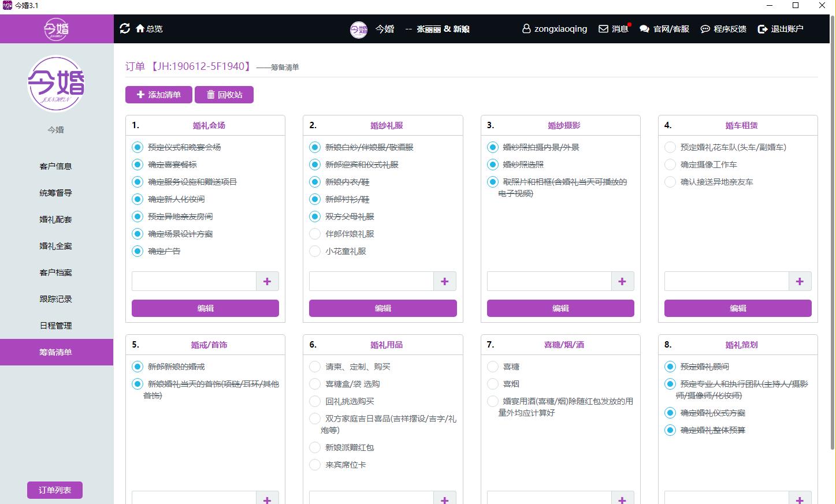Switch to 客户档案 in the sidebar

55,272
